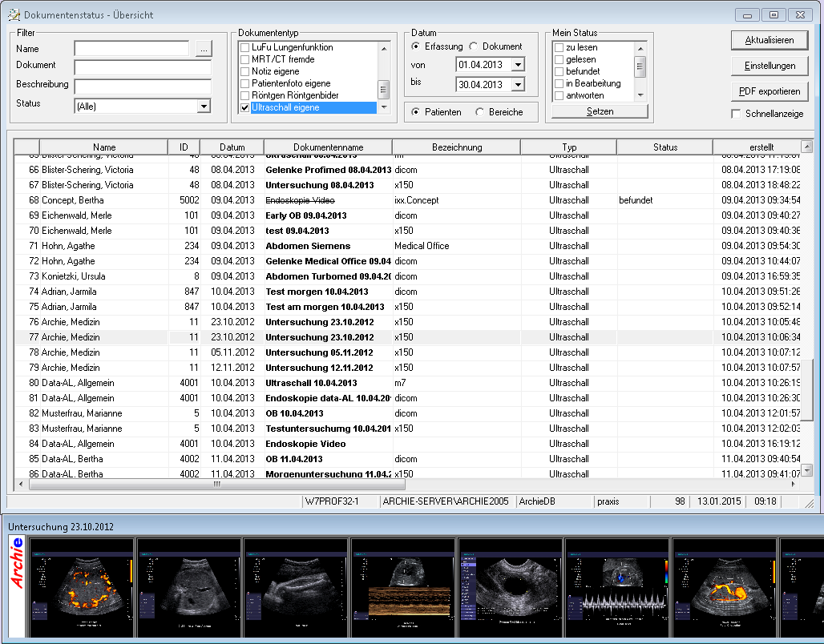Enable the Schnellanzeige checkbox
This screenshot has width=824, height=644.
click(x=736, y=114)
